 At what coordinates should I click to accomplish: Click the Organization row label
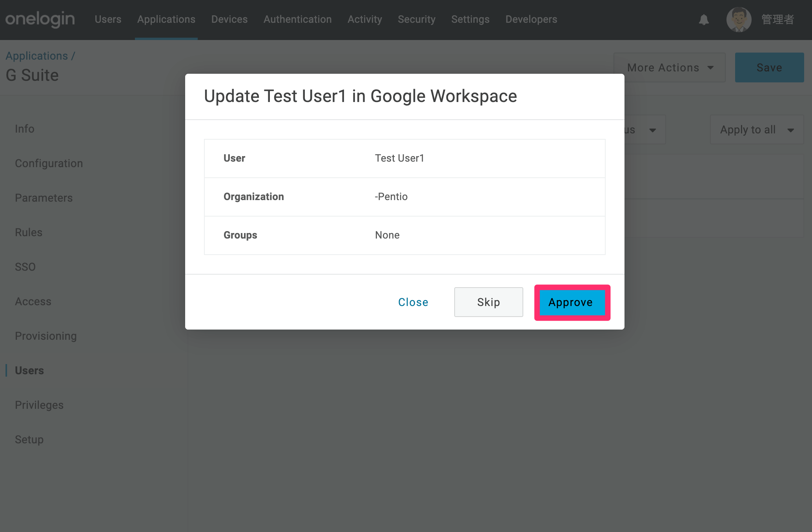point(253,197)
